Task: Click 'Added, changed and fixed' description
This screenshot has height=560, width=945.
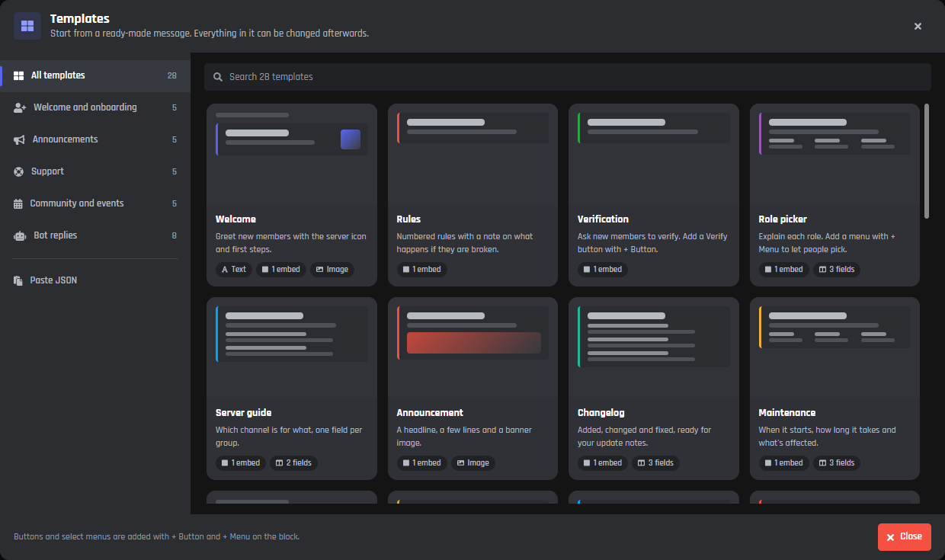Action: click(x=645, y=437)
